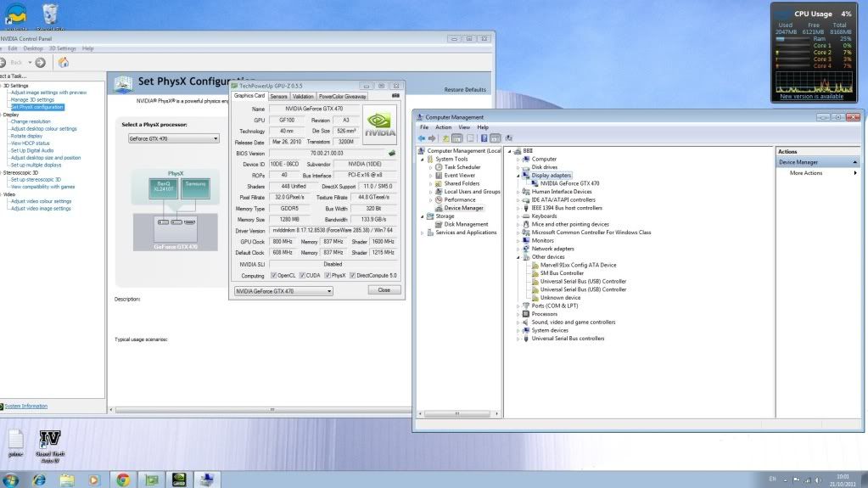Click the GPU-Z BIOS save chip icon
The image size is (868, 488).
click(x=392, y=153)
